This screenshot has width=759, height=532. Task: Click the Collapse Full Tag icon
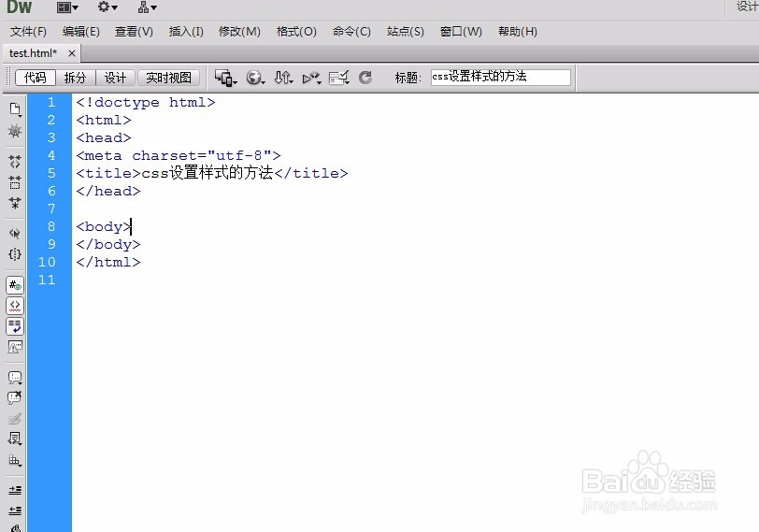point(15,161)
